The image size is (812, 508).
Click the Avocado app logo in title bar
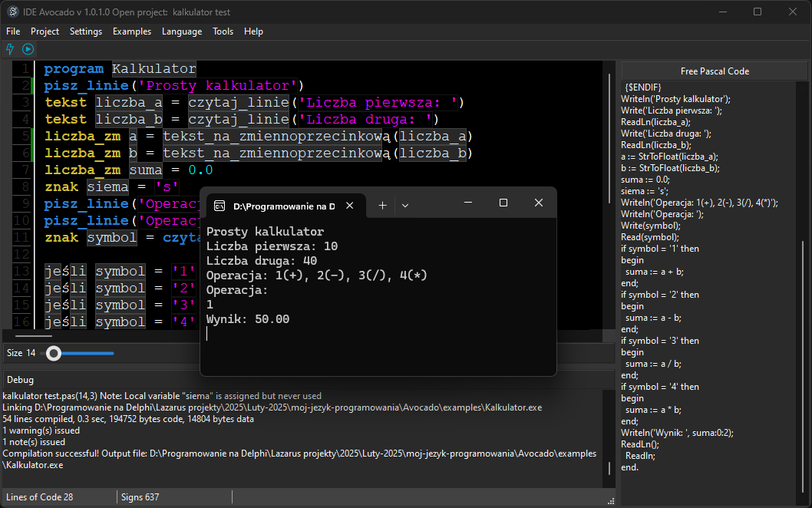pyautogui.click(x=12, y=12)
